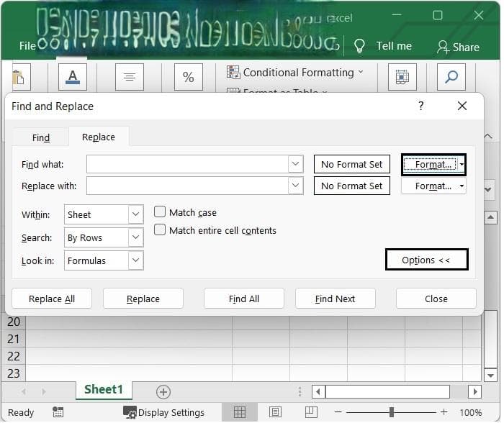Select row 21 header
The width and height of the screenshot is (504, 423).
point(14,339)
